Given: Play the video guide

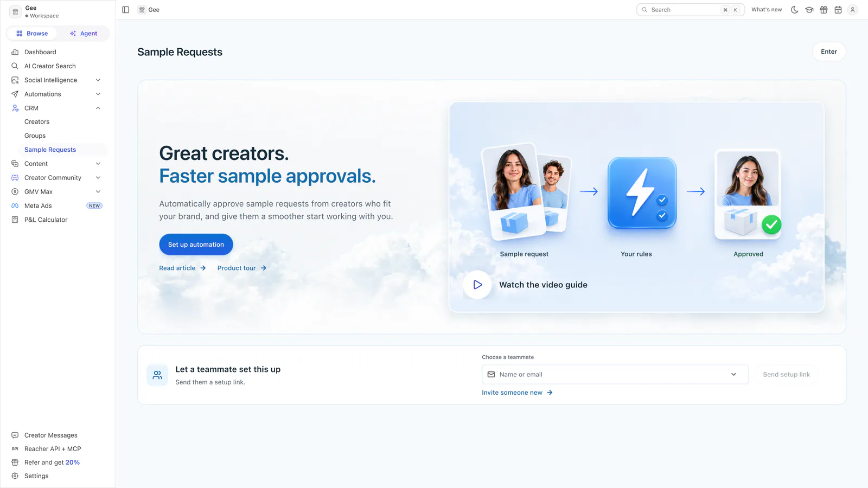Looking at the screenshot, I should 477,285.
